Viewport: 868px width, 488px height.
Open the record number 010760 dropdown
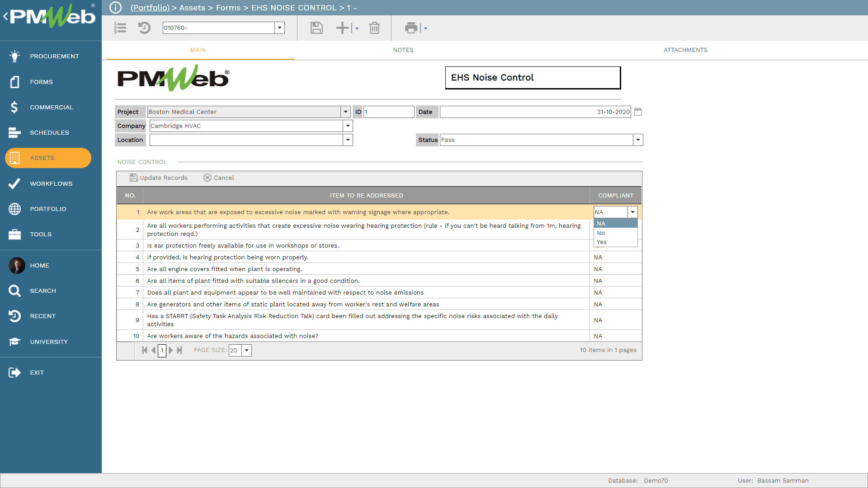280,28
